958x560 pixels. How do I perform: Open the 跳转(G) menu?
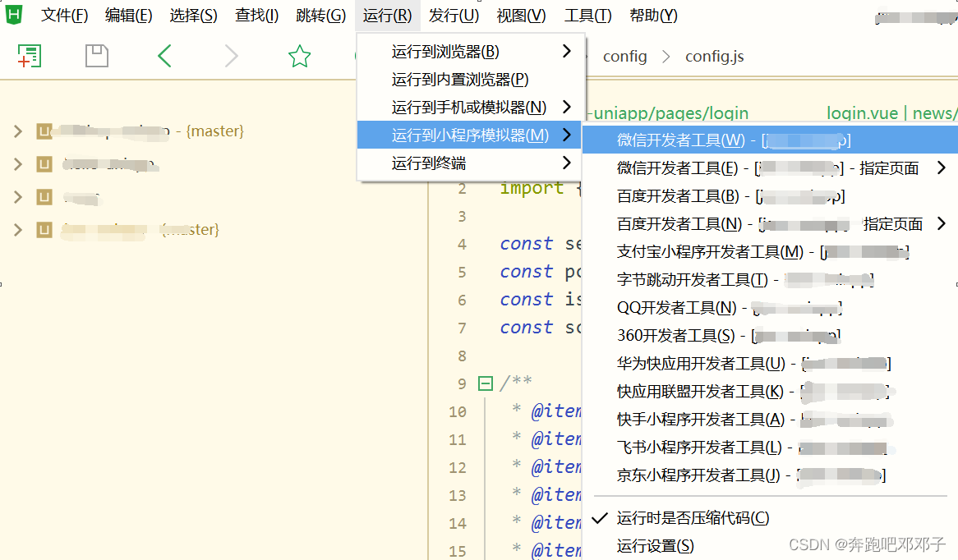(320, 16)
